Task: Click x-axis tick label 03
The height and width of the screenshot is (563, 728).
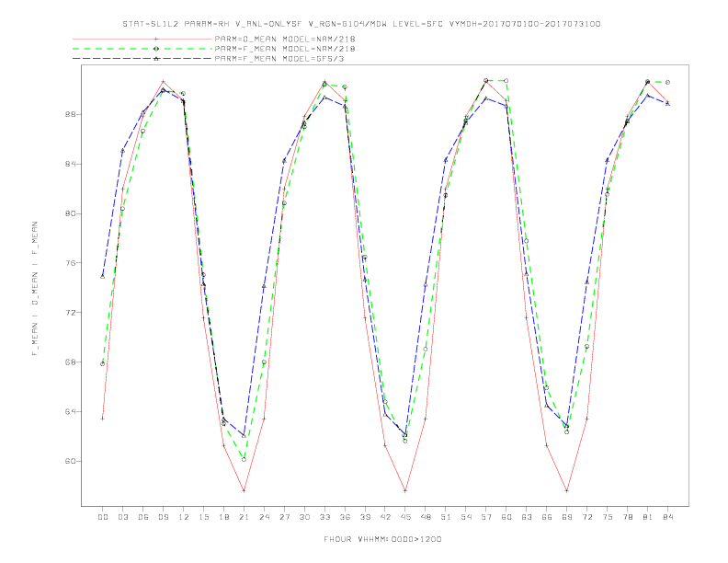Action: tap(122, 517)
